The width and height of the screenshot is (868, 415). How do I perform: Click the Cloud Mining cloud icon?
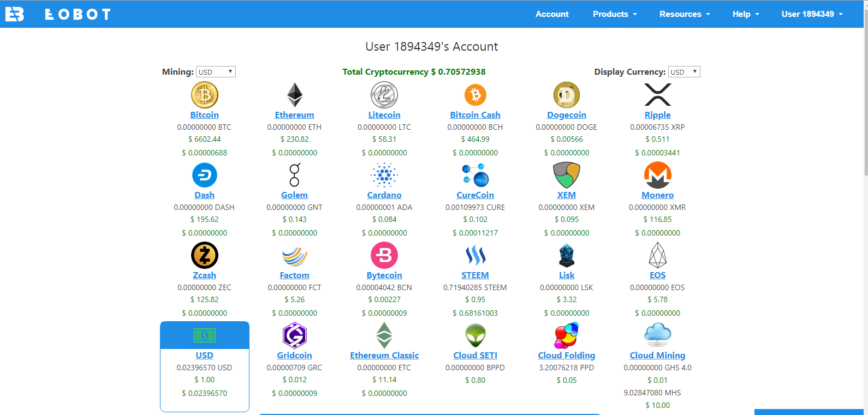658,335
